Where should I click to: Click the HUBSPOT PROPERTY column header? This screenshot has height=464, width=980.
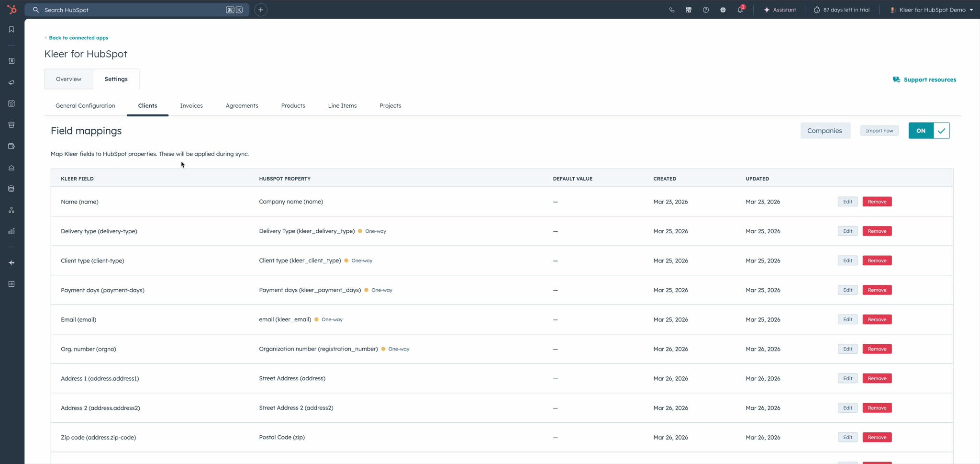tap(285, 179)
